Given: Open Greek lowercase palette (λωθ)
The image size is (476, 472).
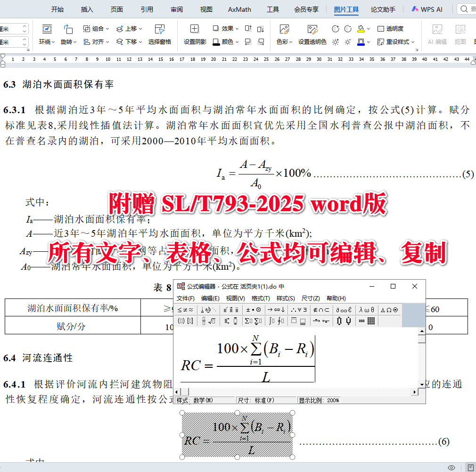Looking at the screenshot, I should tap(366, 310).
